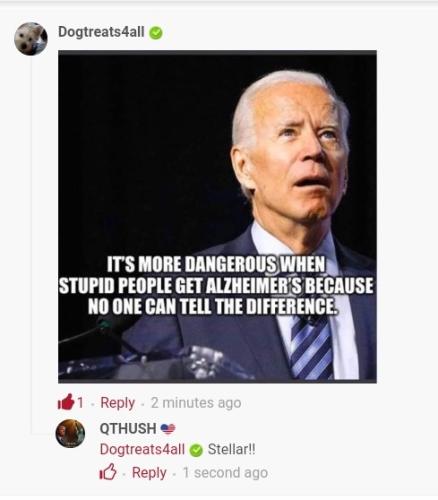
Task: Open Dogtreats4all's dog profile avatar
Action: pos(31,39)
